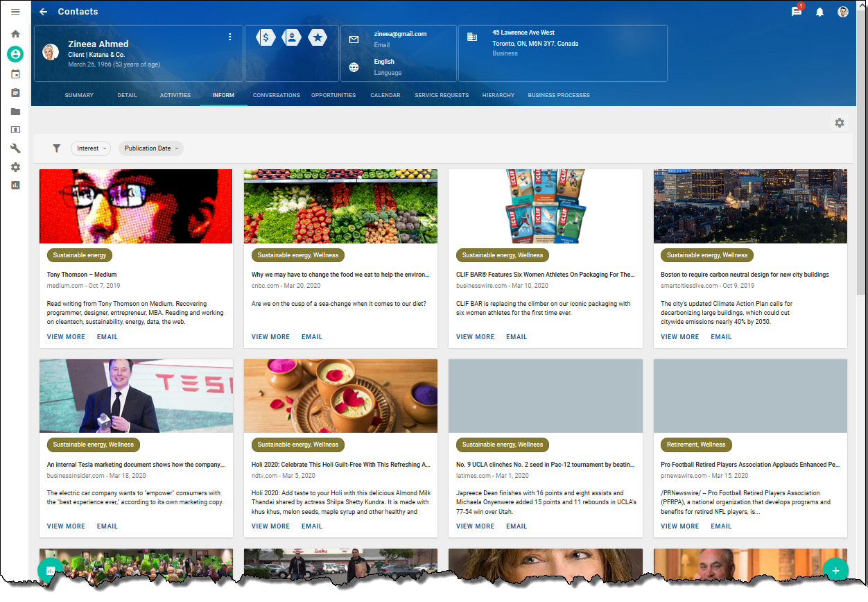Click the dollar hexagon badge on Zineea's profile
Viewport: 868px width, 602px height.
pyautogui.click(x=266, y=37)
